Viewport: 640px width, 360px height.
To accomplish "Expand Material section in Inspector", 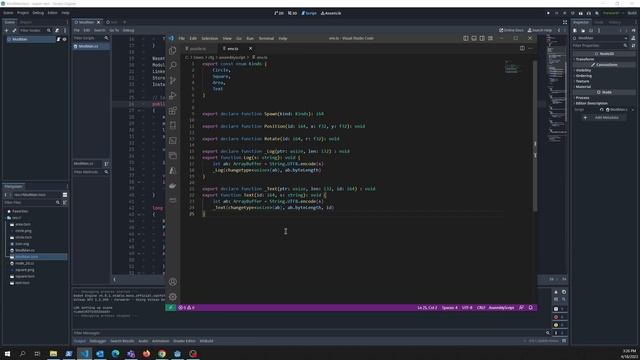I will coord(583,87).
